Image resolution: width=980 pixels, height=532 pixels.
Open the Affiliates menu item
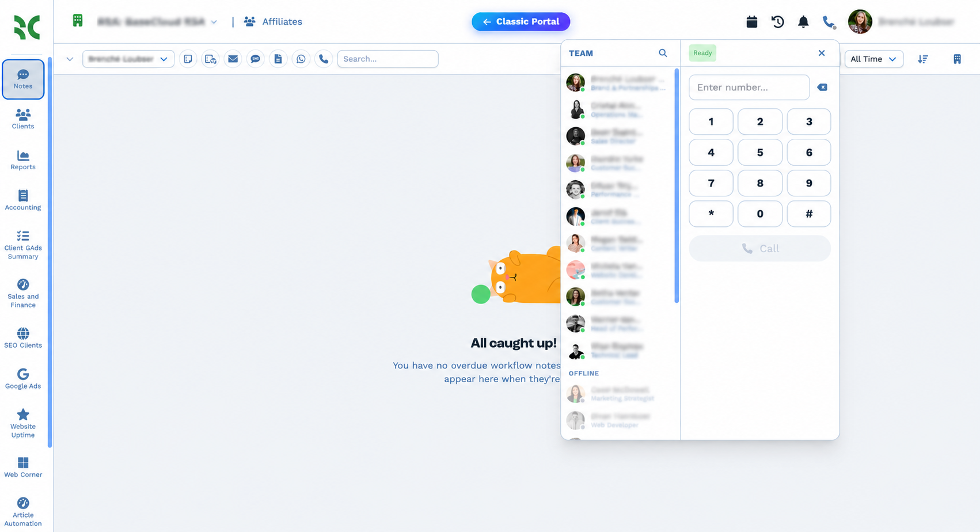pyautogui.click(x=273, y=22)
